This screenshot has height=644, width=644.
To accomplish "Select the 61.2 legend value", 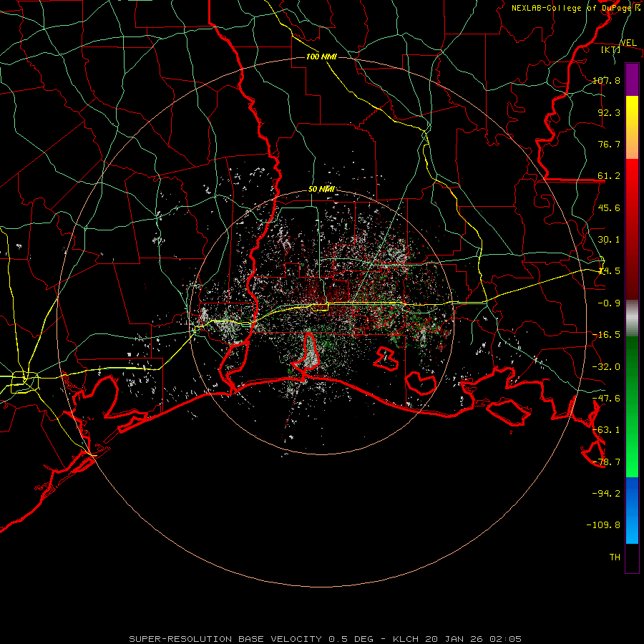I will coord(609,176).
